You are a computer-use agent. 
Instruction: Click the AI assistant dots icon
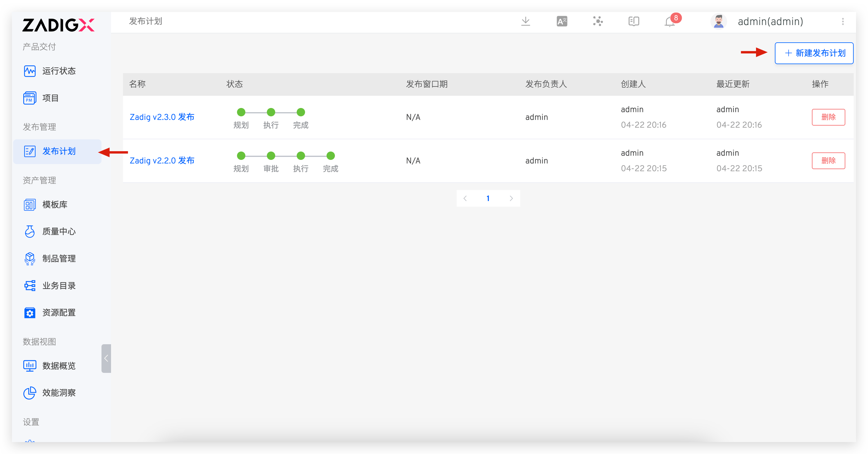[x=598, y=21]
